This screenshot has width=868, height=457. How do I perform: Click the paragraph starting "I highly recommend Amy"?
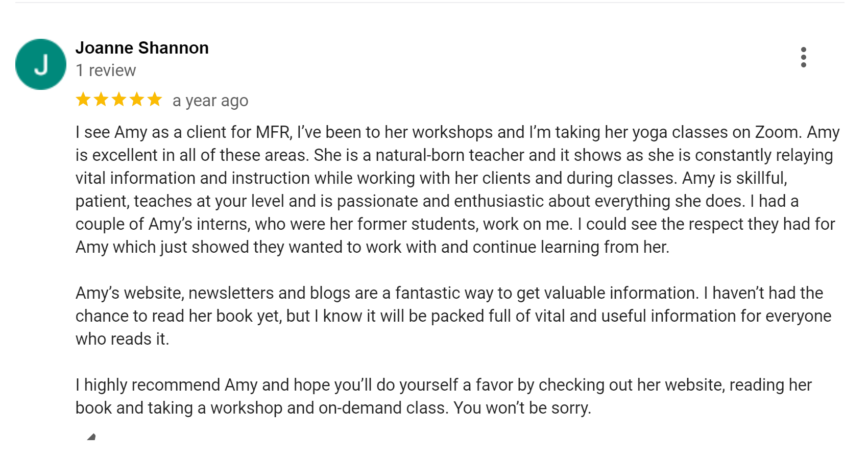click(x=444, y=396)
